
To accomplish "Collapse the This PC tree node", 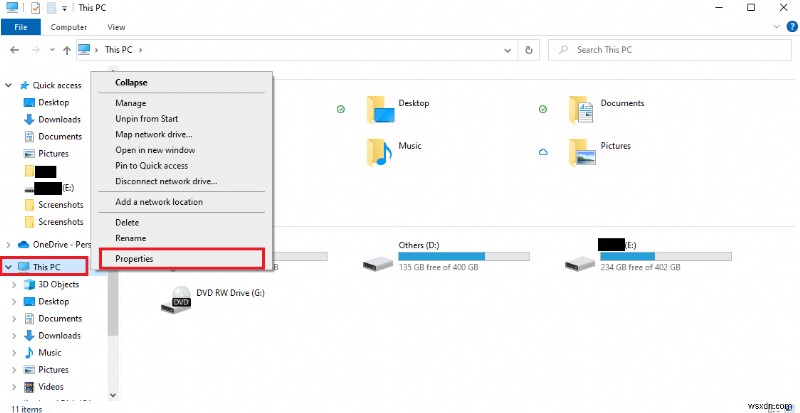I will 8,267.
